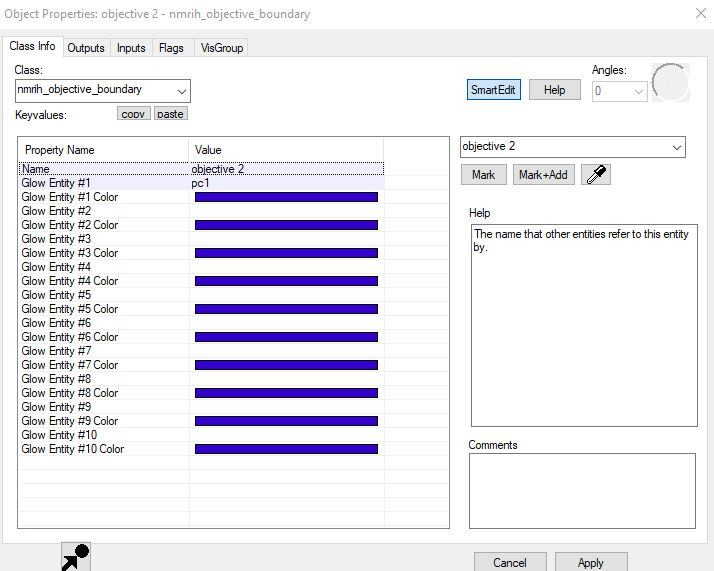Select Glow Entity #9 Color swatch
This screenshot has height=571, width=714.
tap(286, 421)
